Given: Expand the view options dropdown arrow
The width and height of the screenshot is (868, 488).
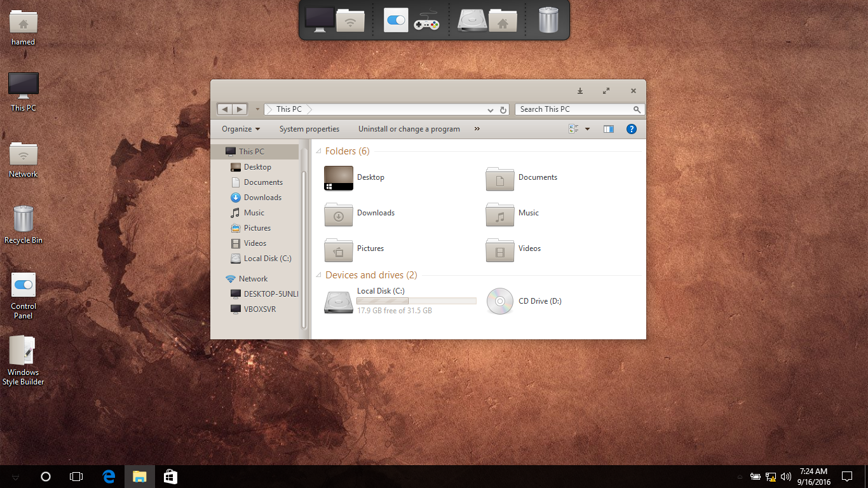Looking at the screenshot, I should point(587,129).
